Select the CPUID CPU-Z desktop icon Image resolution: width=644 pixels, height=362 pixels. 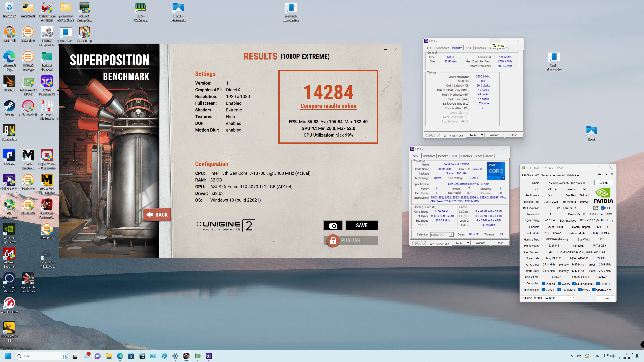point(9,182)
